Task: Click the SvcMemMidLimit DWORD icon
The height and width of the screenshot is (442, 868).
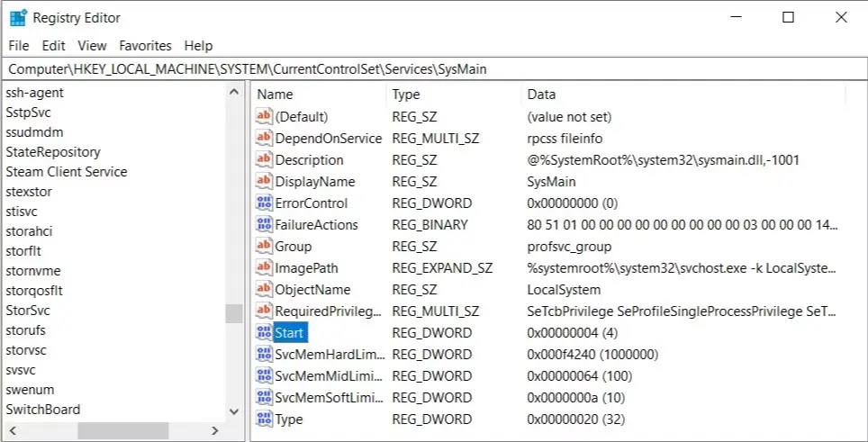Action: (264, 375)
